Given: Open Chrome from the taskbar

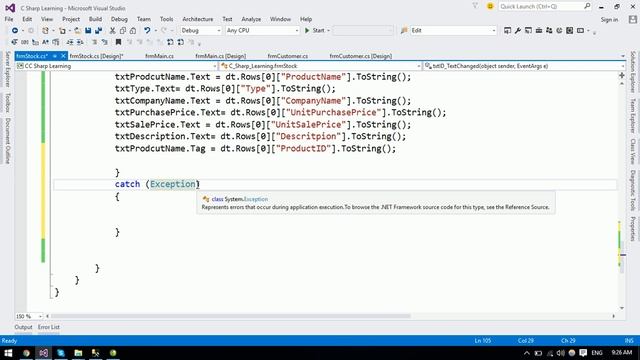Looking at the screenshot, I should [26, 353].
